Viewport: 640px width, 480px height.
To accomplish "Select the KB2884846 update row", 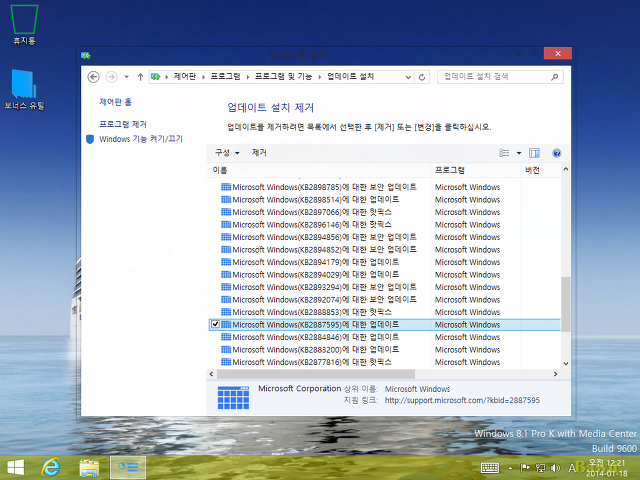I will tap(384, 337).
